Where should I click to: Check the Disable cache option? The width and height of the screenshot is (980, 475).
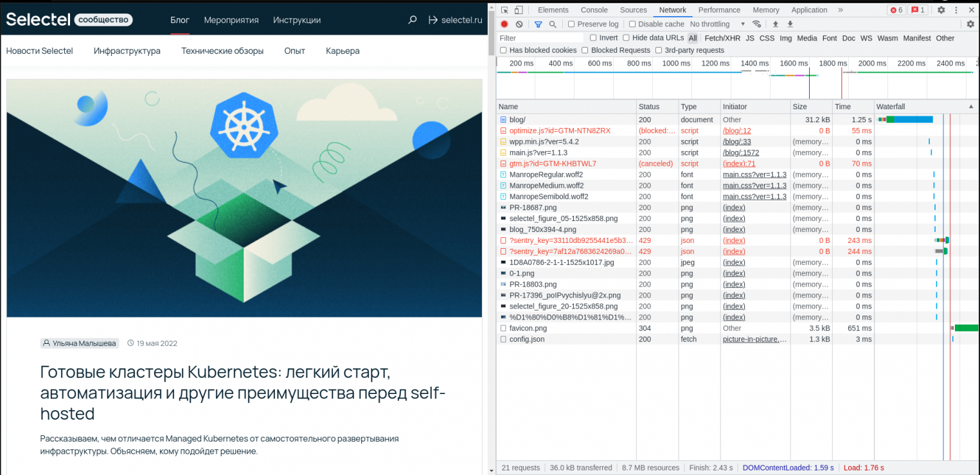point(632,24)
